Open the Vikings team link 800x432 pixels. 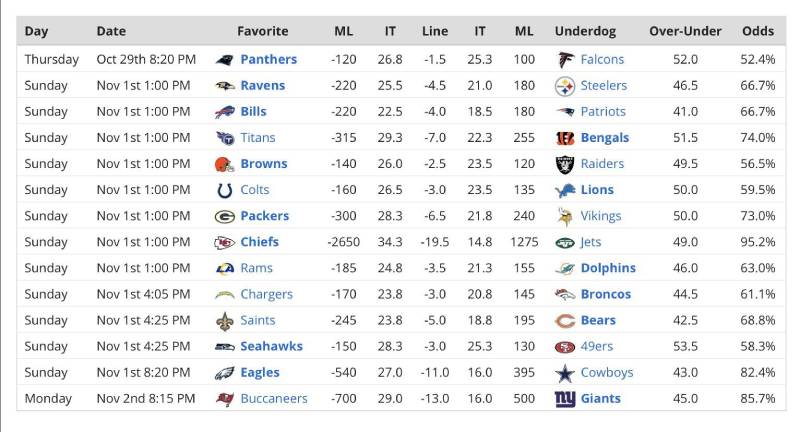point(602,216)
